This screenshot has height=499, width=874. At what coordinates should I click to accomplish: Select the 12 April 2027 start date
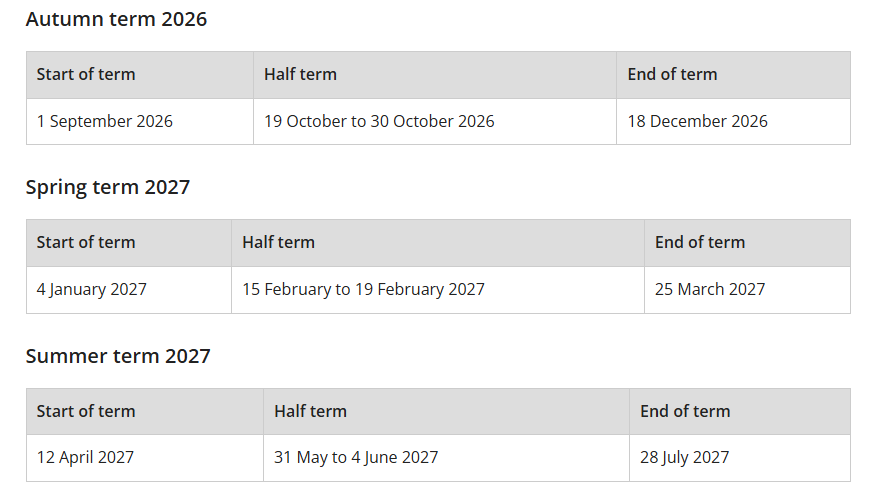(x=85, y=457)
